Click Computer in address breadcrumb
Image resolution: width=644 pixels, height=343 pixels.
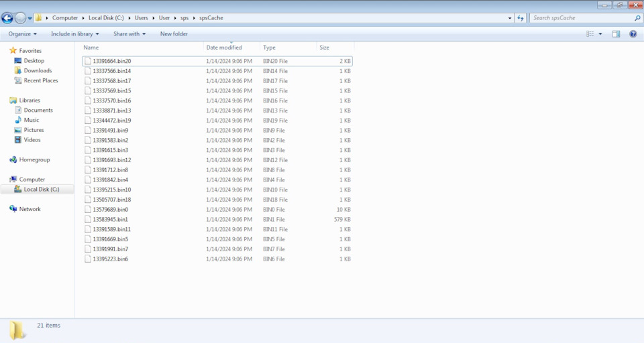[65, 17]
